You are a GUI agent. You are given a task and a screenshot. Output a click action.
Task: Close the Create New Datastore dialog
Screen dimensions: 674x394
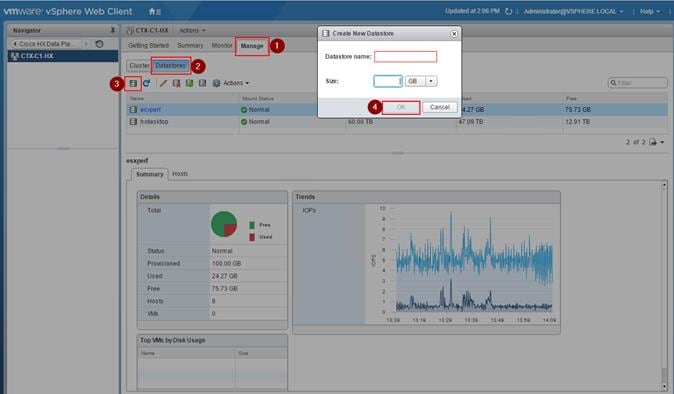pyautogui.click(x=454, y=34)
